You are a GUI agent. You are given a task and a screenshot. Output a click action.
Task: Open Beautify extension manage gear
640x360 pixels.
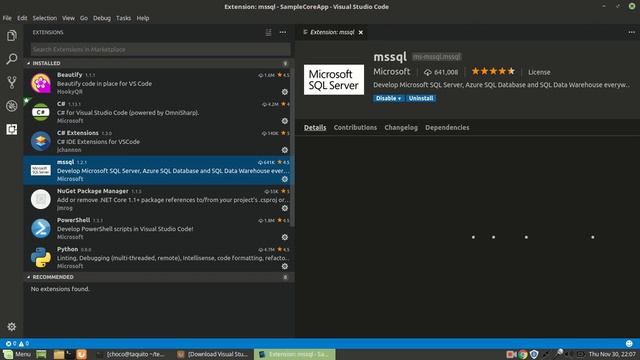[285, 92]
